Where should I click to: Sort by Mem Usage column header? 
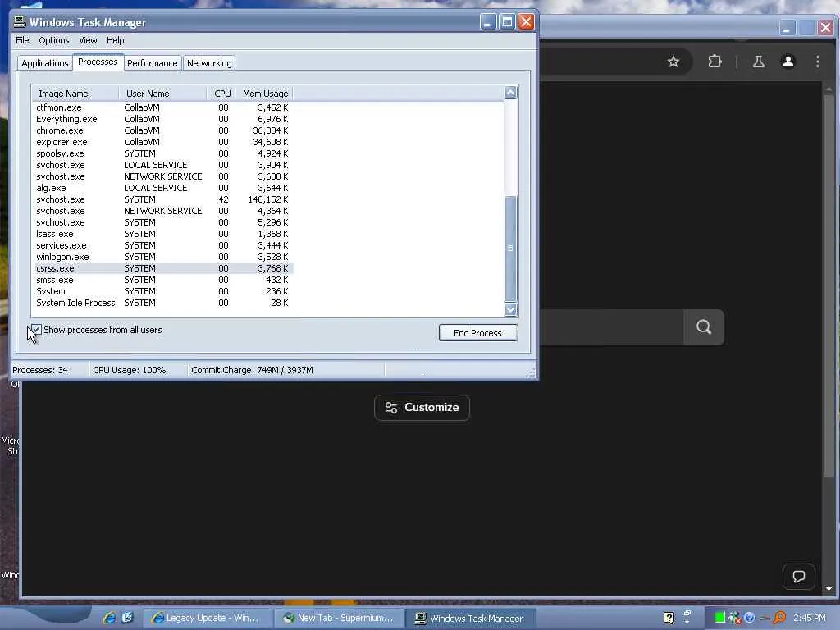[265, 94]
